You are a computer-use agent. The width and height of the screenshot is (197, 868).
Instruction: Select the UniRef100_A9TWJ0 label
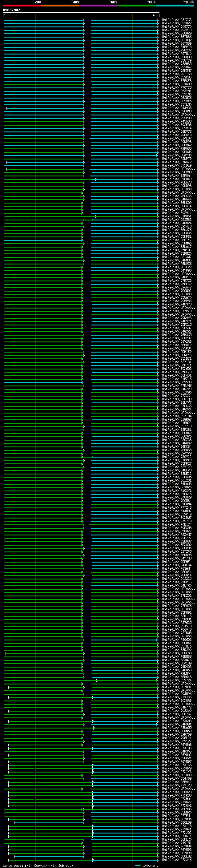(176, 54)
